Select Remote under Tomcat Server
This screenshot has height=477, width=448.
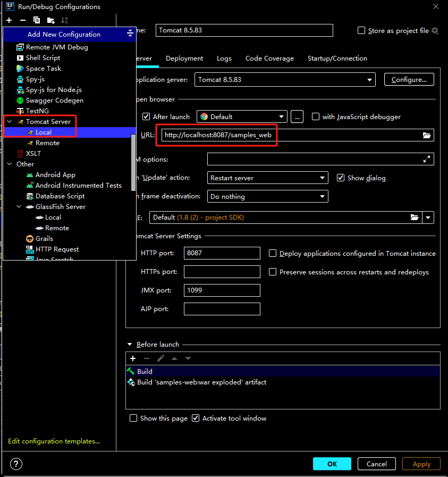[x=47, y=143]
